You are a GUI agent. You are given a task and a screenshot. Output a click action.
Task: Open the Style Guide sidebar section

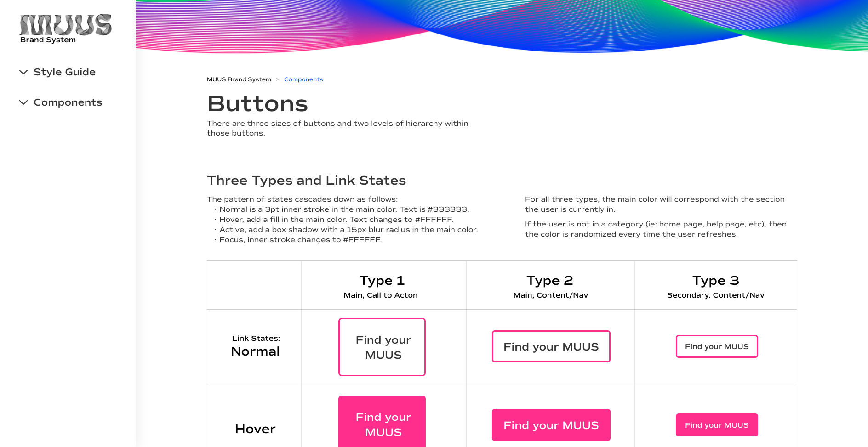coord(64,72)
